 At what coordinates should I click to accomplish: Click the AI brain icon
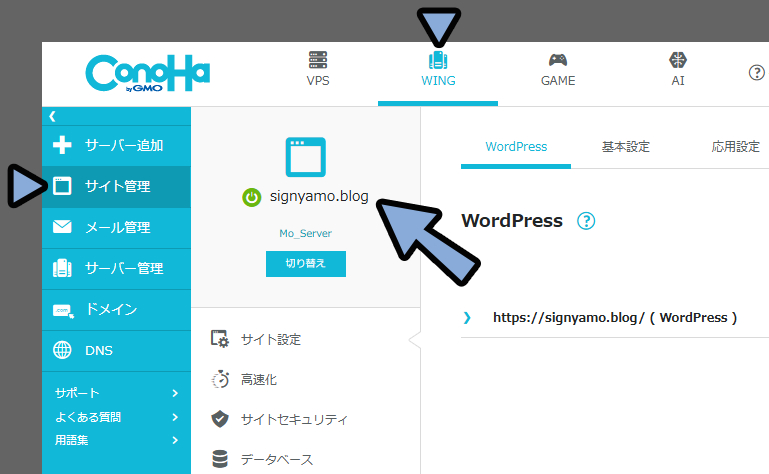click(678, 60)
